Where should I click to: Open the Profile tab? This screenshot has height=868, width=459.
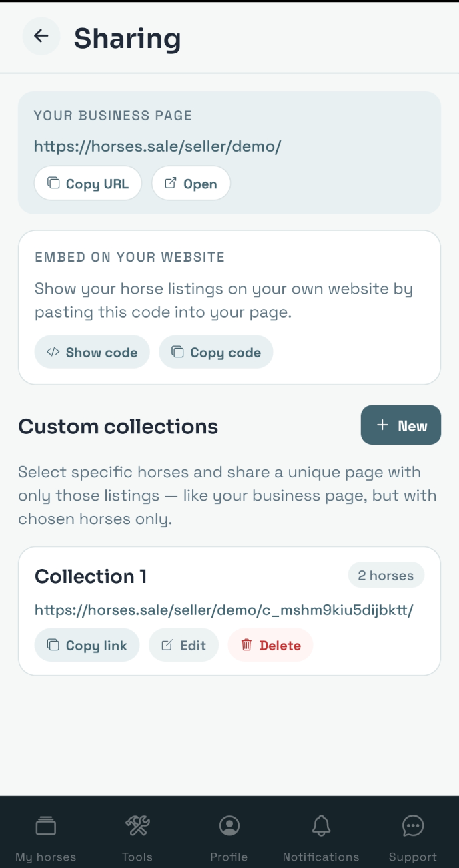click(x=229, y=838)
